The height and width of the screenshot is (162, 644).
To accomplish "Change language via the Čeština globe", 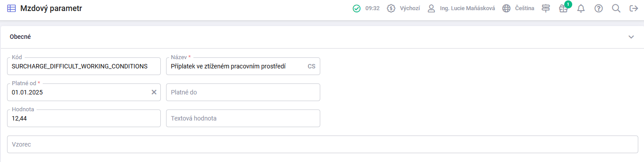I will click(x=518, y=8).
